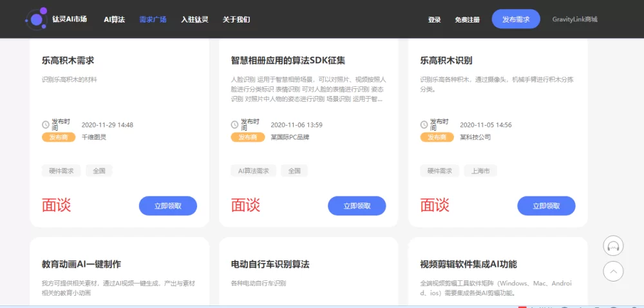Select the AI算法需求 tag

pyautogui.click(x=253, y=171)
